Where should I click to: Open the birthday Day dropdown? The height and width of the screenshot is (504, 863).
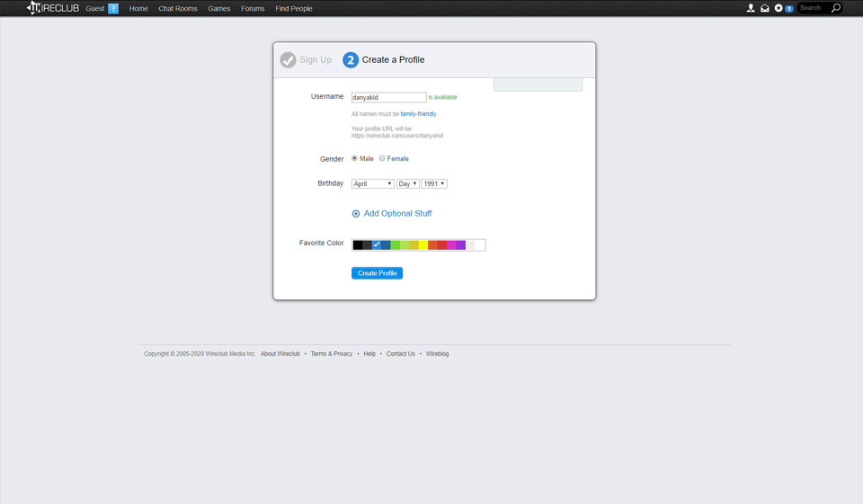tap(407, 183)
